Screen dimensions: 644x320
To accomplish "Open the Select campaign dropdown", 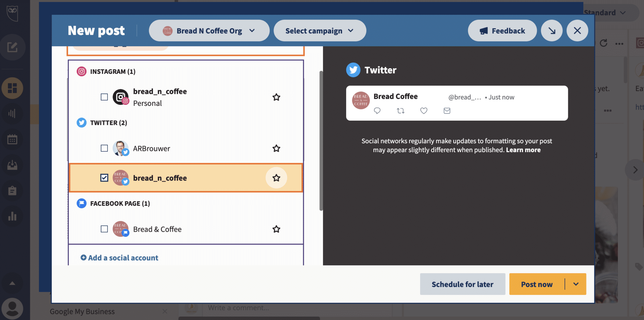I will 319,30.
